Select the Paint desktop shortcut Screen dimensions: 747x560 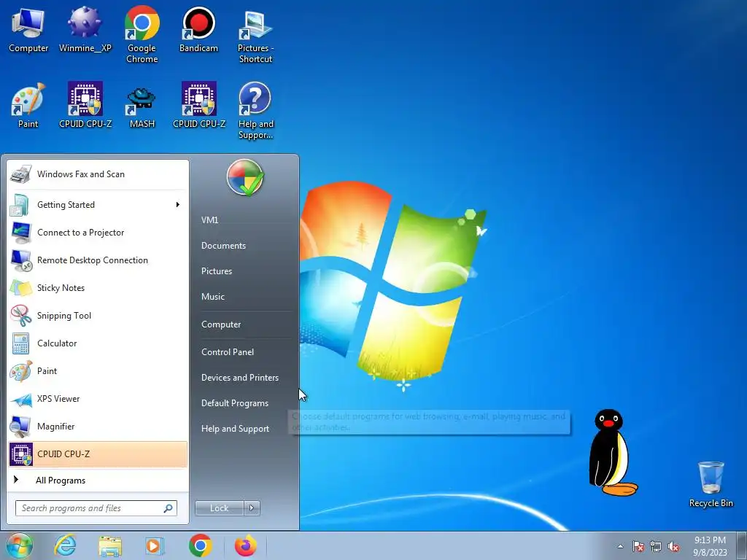tap(28, 106)
